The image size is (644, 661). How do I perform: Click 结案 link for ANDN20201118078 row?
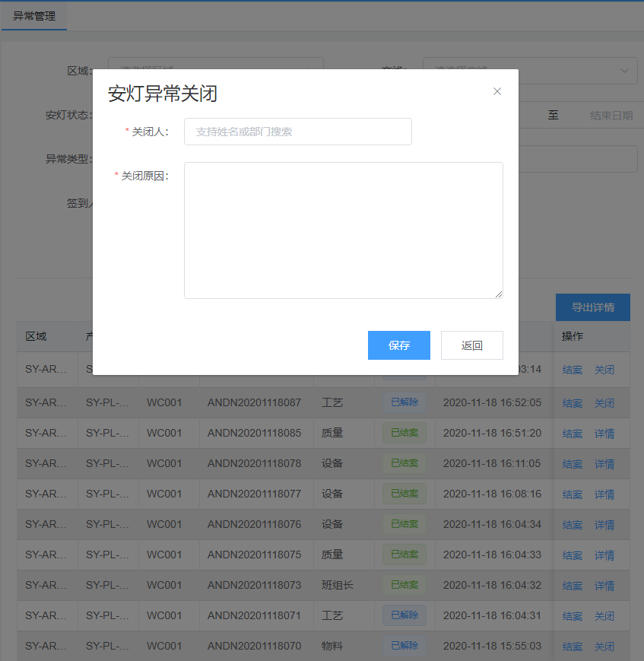(573, 464)
